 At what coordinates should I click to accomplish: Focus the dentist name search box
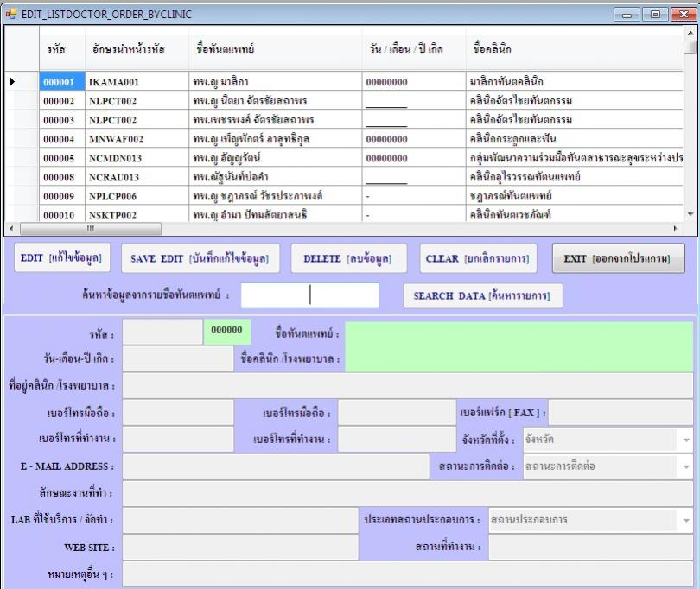tap(309, 295)
